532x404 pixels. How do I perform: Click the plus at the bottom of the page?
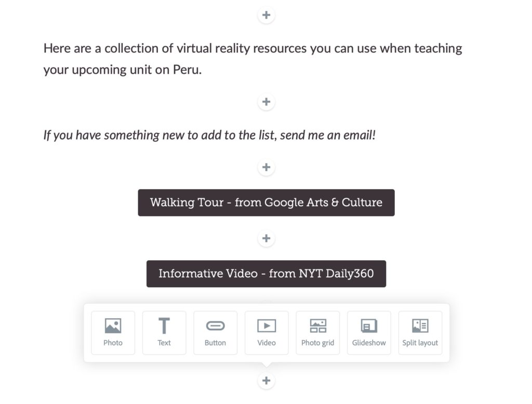click(266, 381)
